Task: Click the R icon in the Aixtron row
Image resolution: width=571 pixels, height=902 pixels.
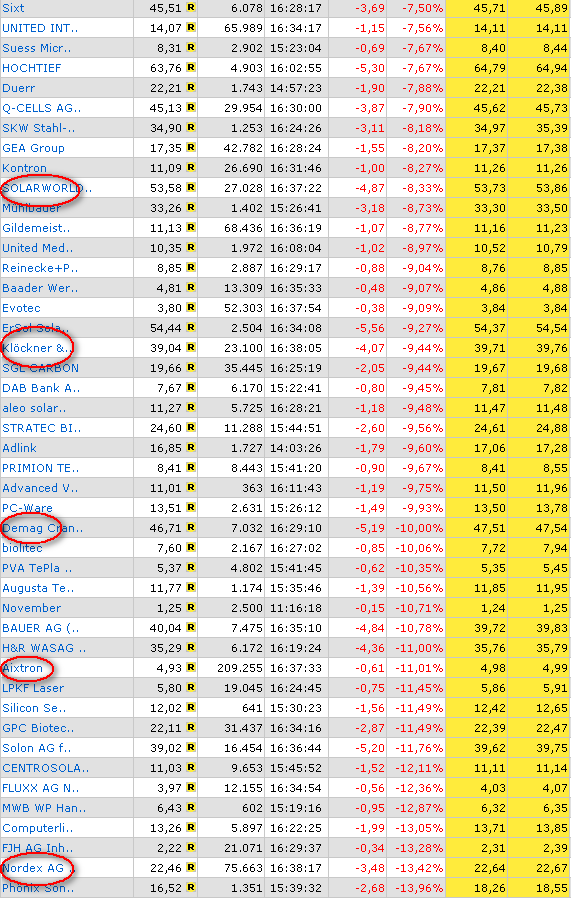Action: 191,668
